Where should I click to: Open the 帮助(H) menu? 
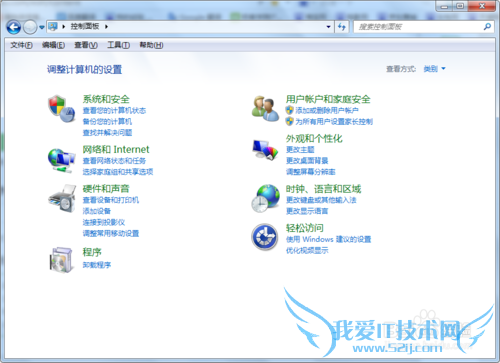(x=151, y=45)
